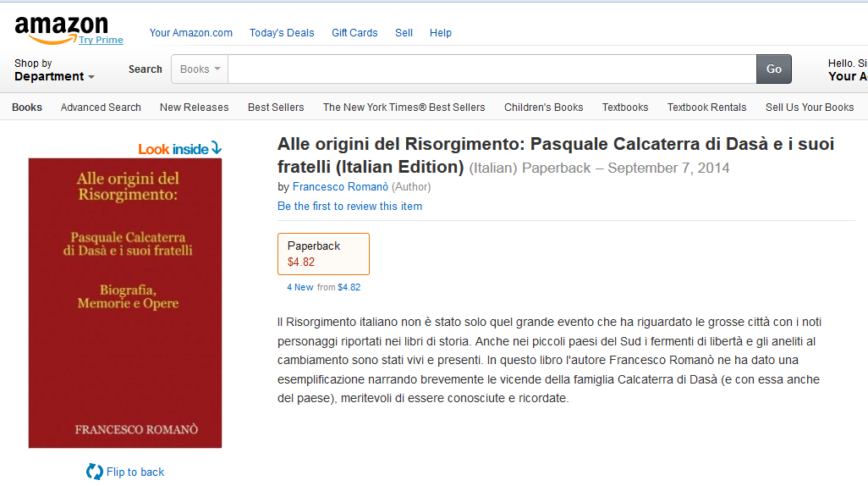Open the Textbook Rentals section
868x486 pixels.
coord(707,108)
